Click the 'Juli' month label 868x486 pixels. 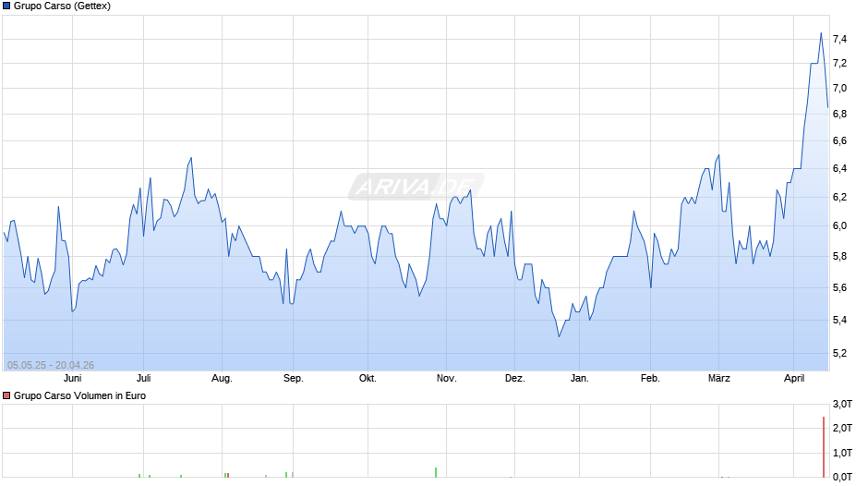[143, 379]
